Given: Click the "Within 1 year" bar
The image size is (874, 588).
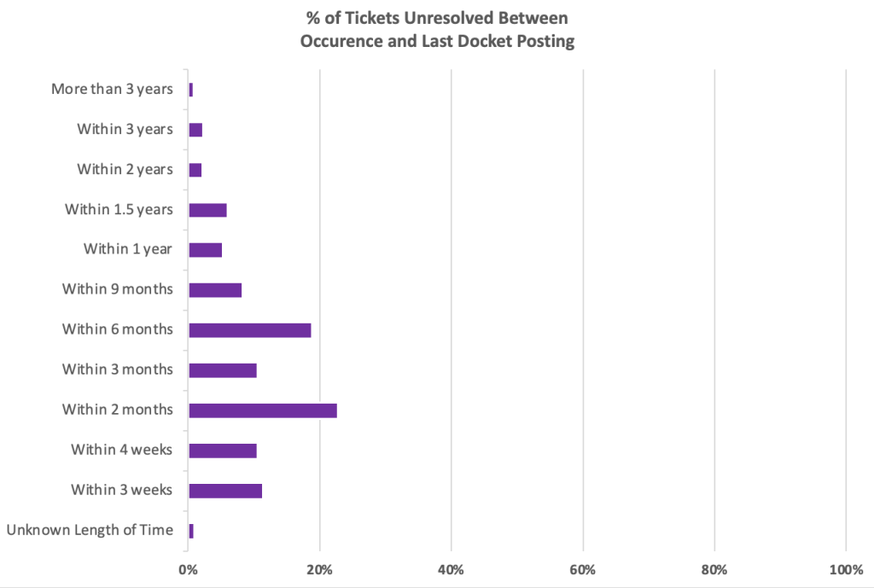Looking at the screenshot, I should [x=205, y=250].
